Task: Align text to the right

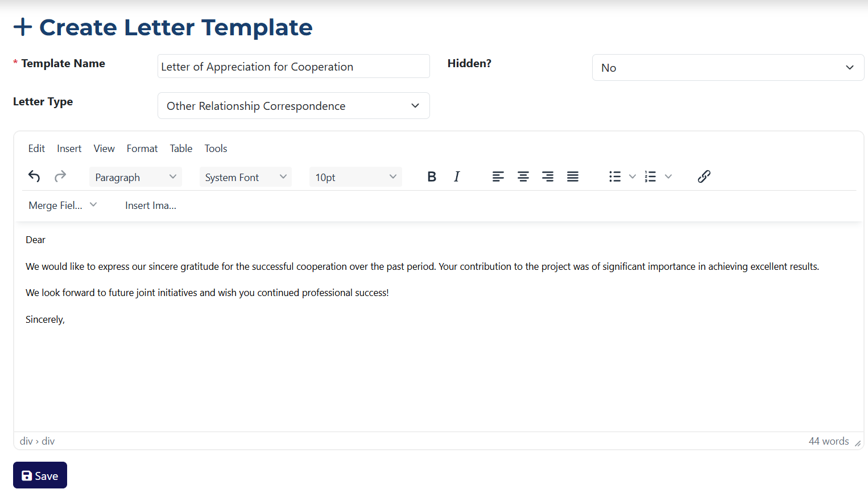Action: (x=548, y=176)
